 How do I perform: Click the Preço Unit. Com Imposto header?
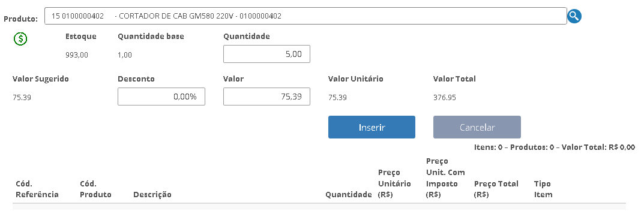[x=445, y=178]
